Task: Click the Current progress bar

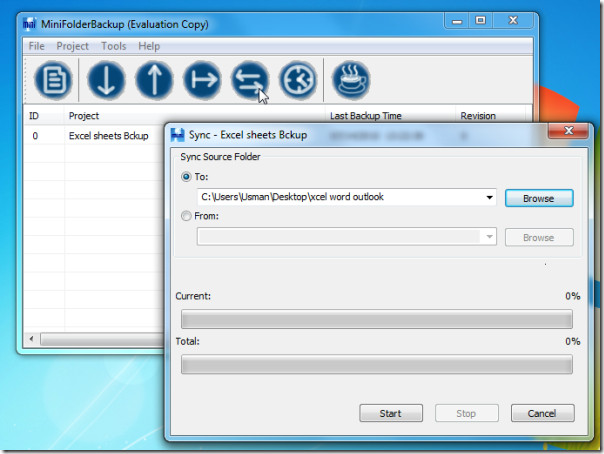Action: click(x=377, y=319)
